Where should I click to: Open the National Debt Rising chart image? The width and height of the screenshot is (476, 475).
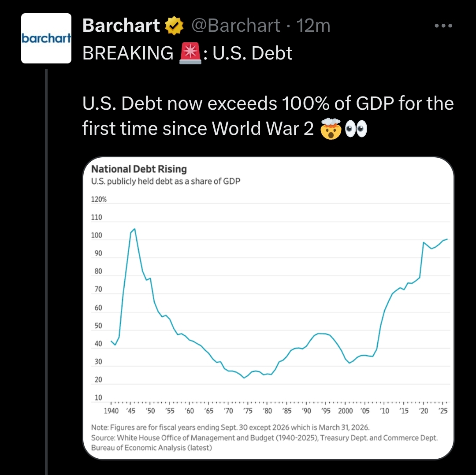[x=268, y=308]
